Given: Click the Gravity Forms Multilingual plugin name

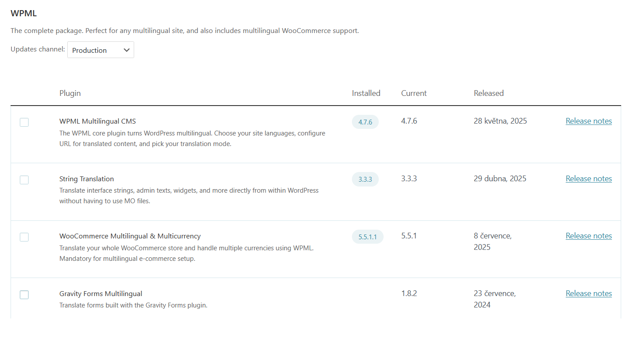Looking at the screenshot, I should (101, 293).
